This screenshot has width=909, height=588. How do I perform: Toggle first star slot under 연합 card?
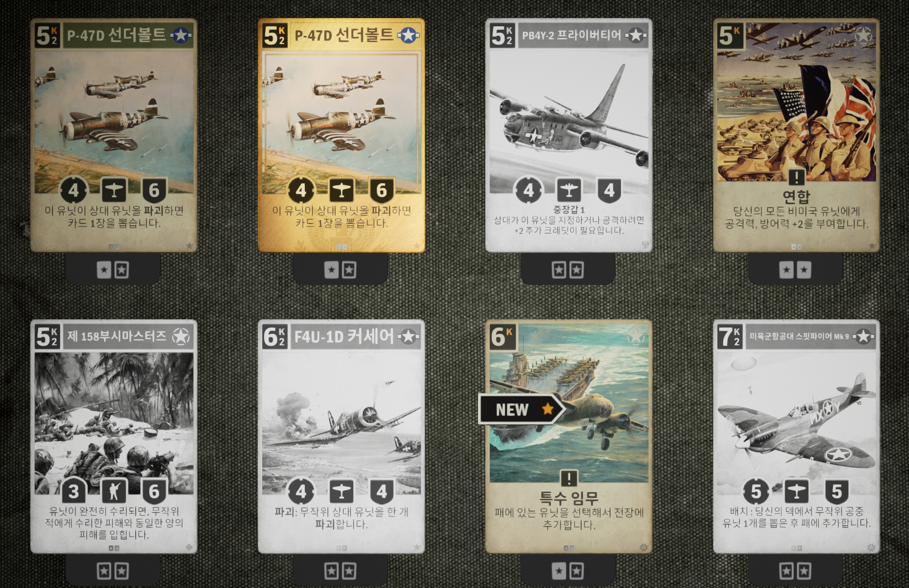[x=786, y=270]
